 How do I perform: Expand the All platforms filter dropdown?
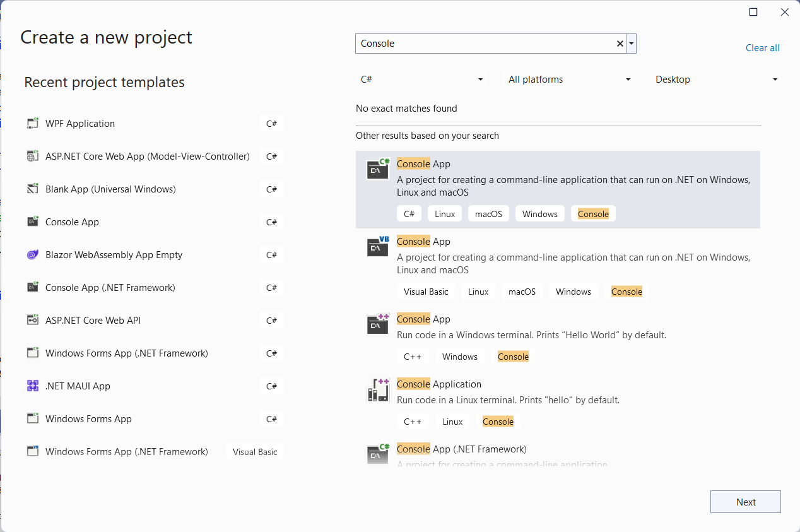[569, 80]
